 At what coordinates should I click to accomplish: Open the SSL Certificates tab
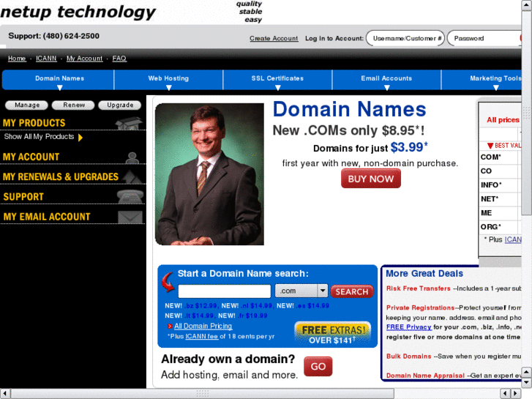[277, 80]
